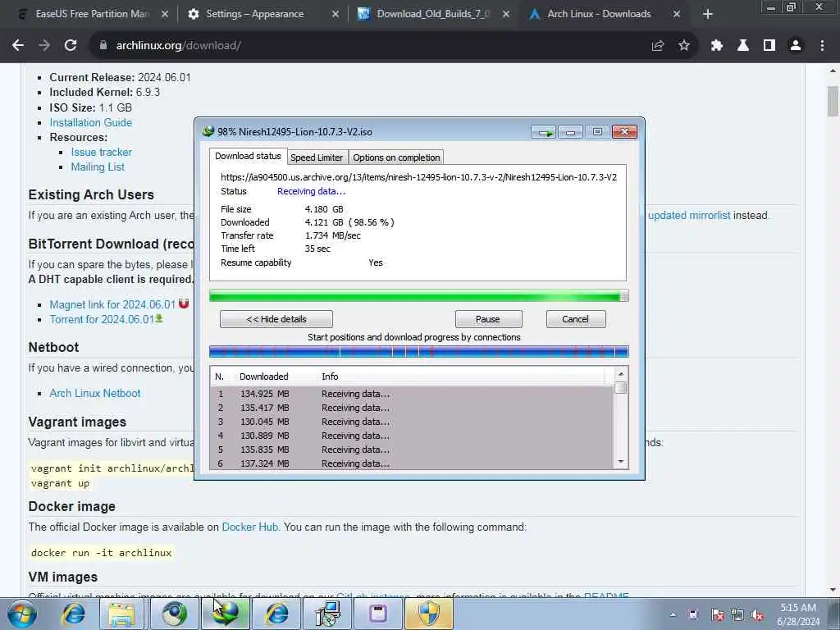The width and height of the screenshot is (840, 630).
Task: Select connection row 2 with 135.417 MB
Action: (412, 408)
